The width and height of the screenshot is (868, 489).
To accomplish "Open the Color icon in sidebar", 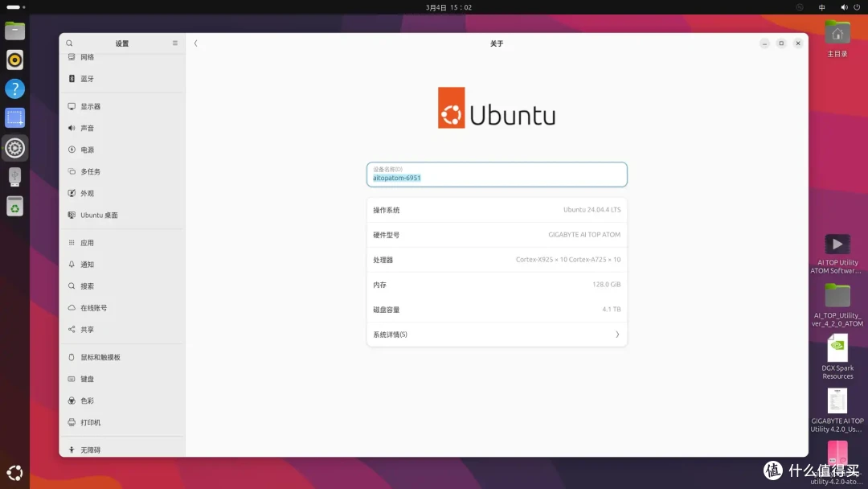I will (72, 401).
